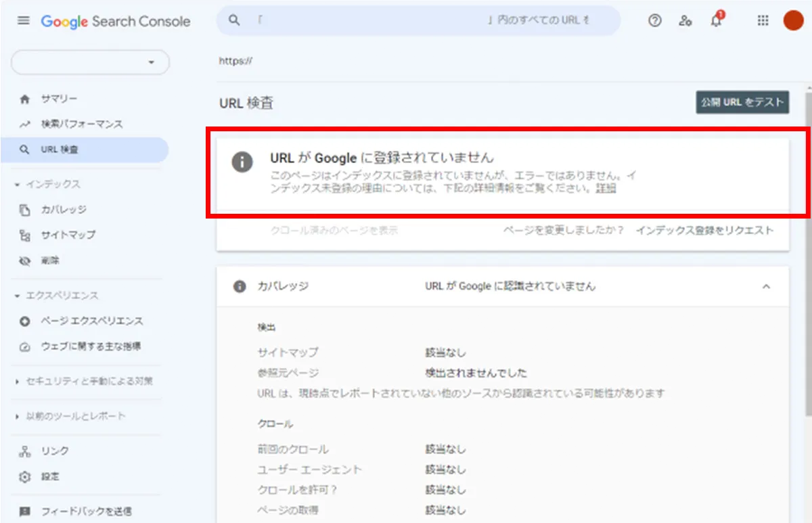Click the Google Search Console logo
The width and height of the screenshot is (812, 523).
[116, 21]
